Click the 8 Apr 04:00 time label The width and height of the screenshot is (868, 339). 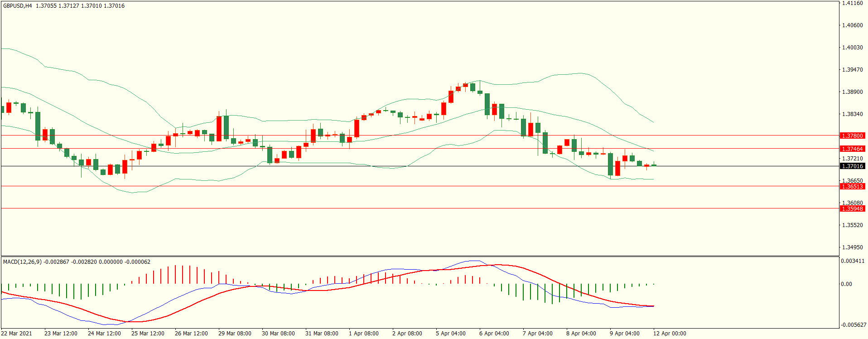(x=581, y=334)
